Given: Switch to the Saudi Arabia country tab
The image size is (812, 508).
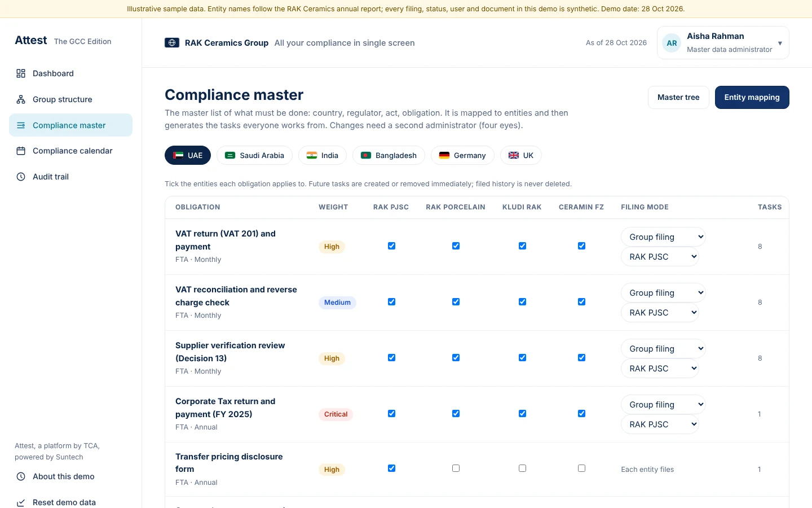Looking at the screenshot, I should 254,155.
